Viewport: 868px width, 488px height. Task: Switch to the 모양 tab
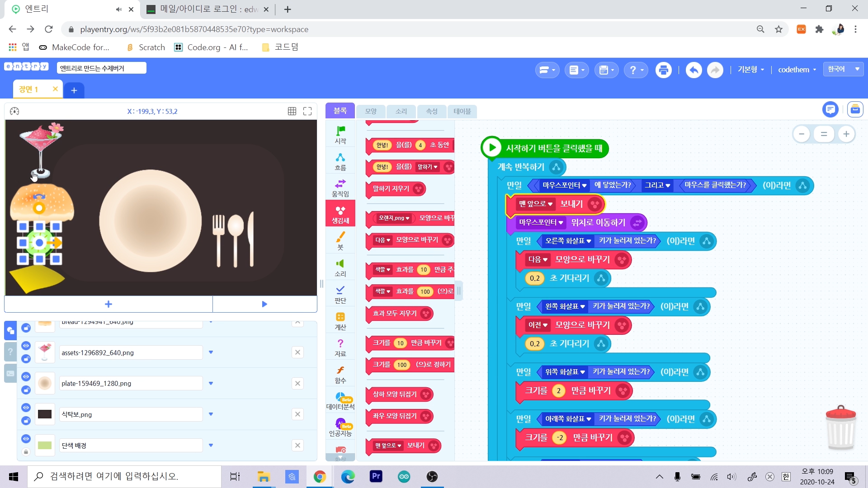pos(371,111)
